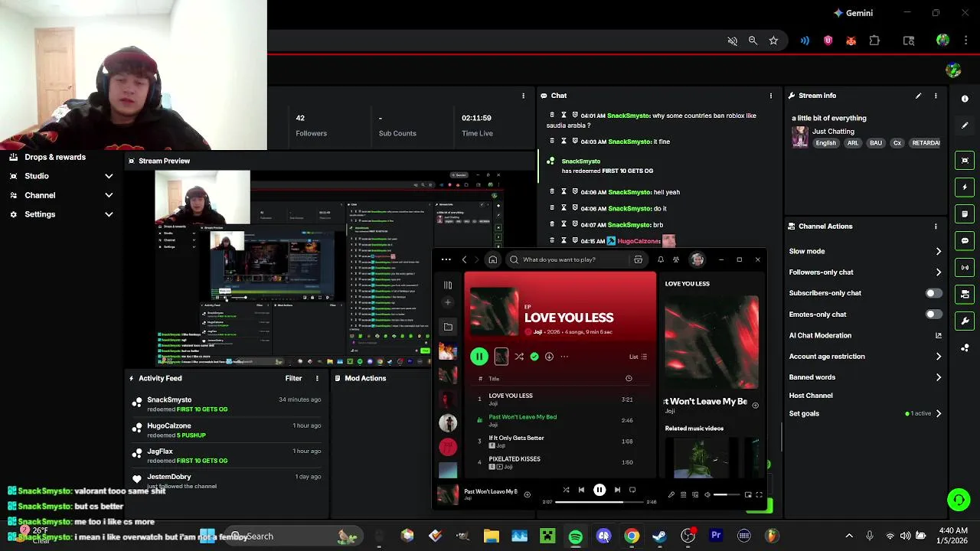This screenshot has height=551, width=980.
Task: Open the Chrome extensions puzzle icon
Action: click(x=874, y=41)
